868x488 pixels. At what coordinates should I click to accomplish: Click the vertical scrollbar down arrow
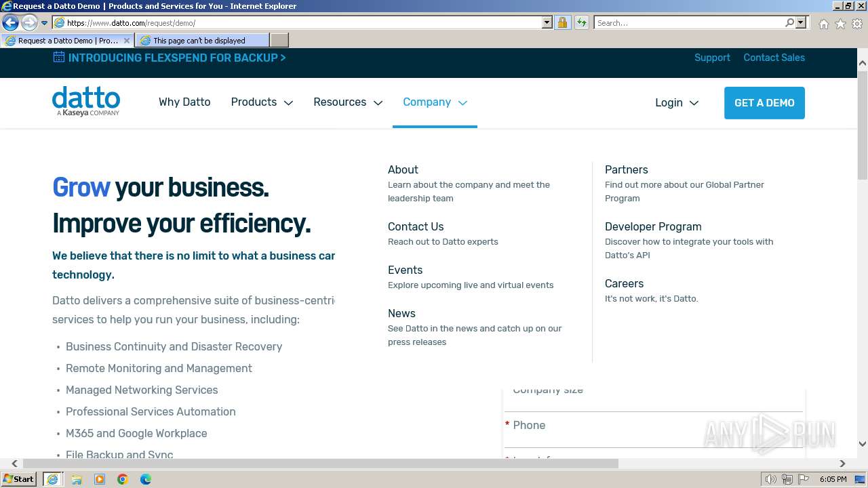(x=863, y=444)
